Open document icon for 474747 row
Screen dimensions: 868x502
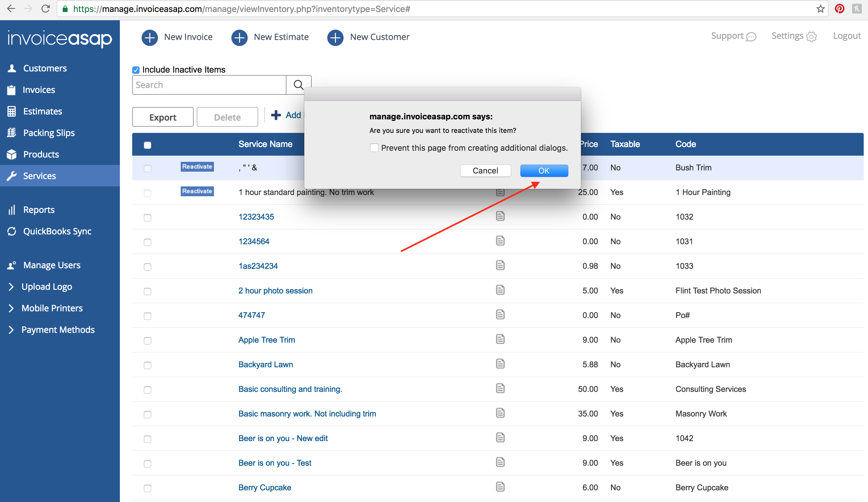click(x=500, y=314)
